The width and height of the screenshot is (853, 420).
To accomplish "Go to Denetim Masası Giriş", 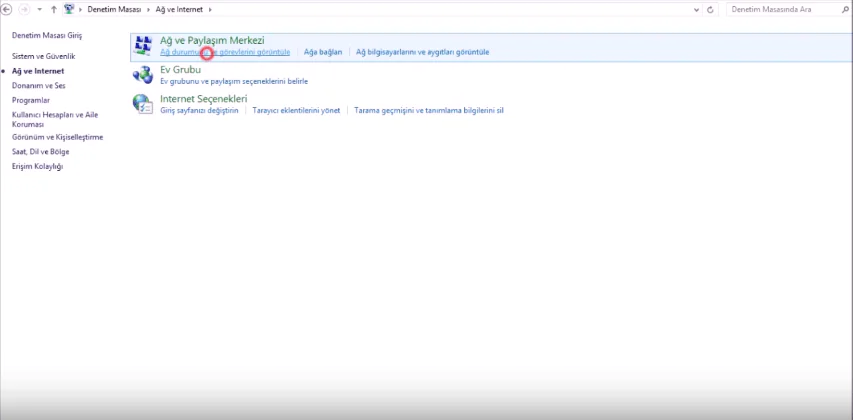I will pyautogui.click(x=46, y=35).
